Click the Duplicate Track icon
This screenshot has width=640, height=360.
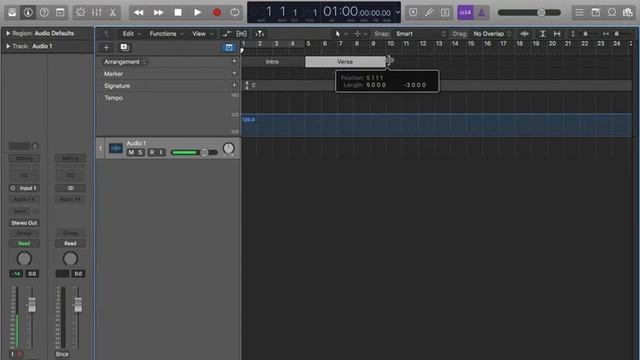(x=124, y=47)
